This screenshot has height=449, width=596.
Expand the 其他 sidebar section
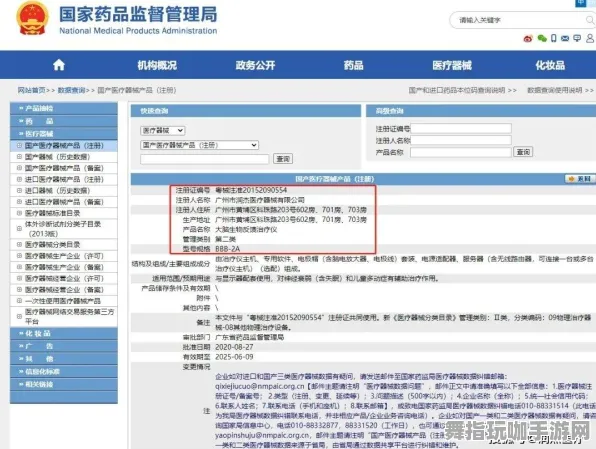(x=63, y=359)
